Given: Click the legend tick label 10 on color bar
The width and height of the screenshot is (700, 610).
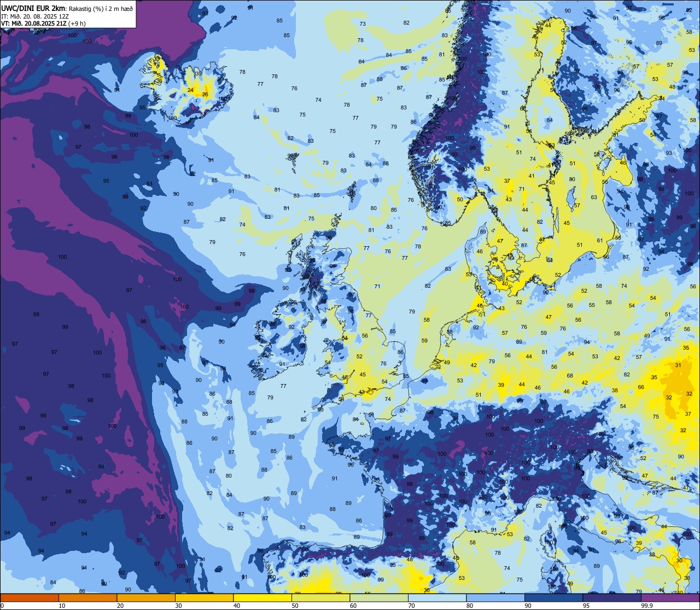Looking at the screenshot, I should pyautogui.click(x=62, y=606).
